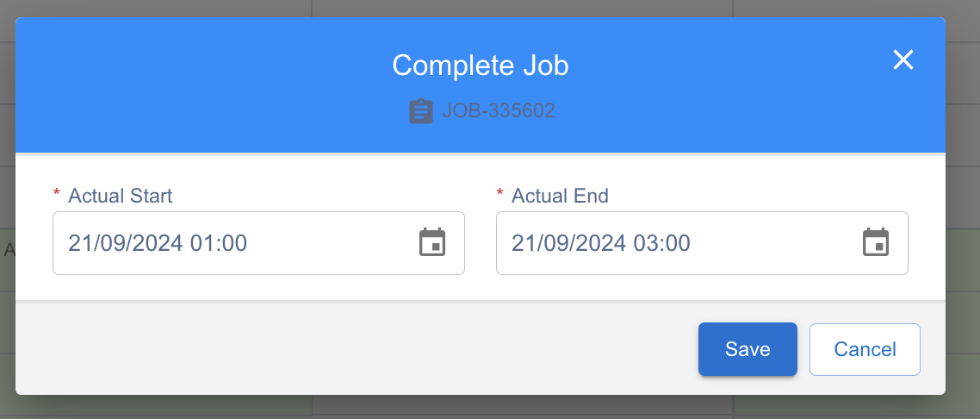Click the Actual End field label
The height and width of the screenshot is (419, 980).
pyautogui.click(x=560, y=196)
